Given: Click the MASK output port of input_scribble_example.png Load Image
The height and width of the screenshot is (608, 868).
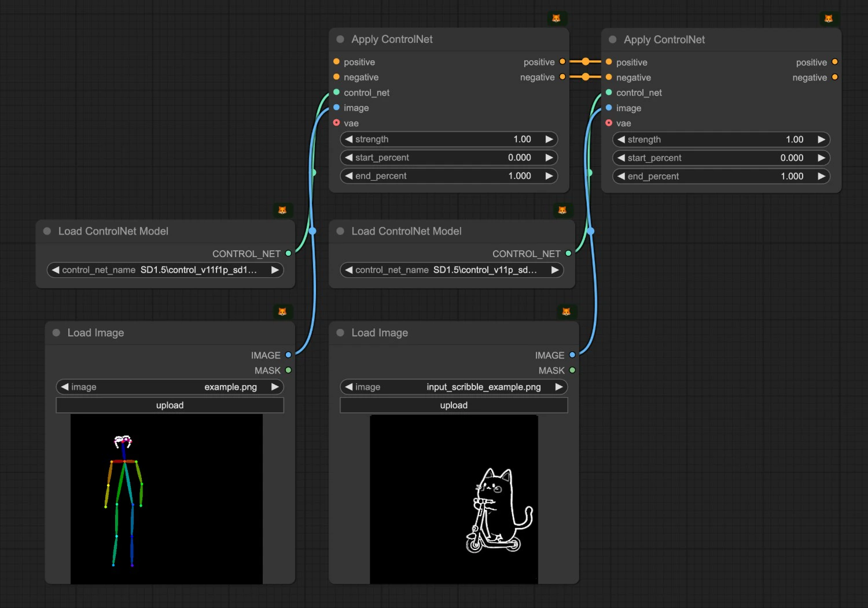Looking at the screenshot, I should tap(572, 370).
